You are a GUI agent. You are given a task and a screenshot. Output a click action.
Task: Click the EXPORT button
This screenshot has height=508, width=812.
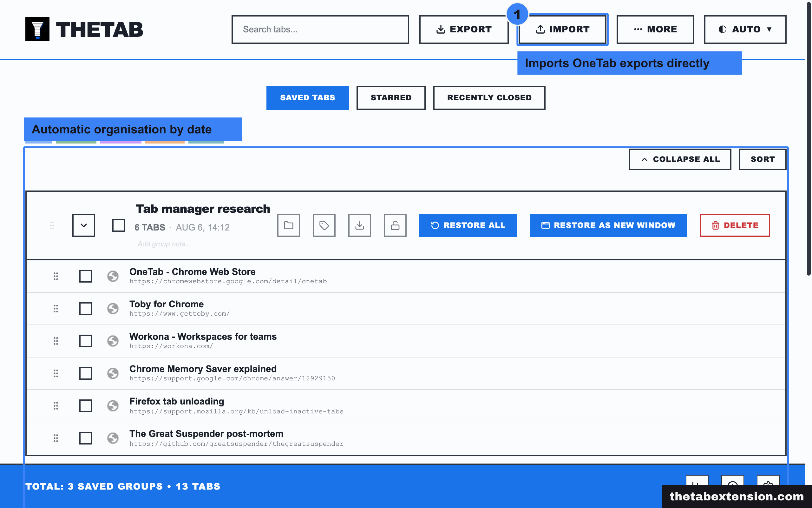tap(464, 29)
